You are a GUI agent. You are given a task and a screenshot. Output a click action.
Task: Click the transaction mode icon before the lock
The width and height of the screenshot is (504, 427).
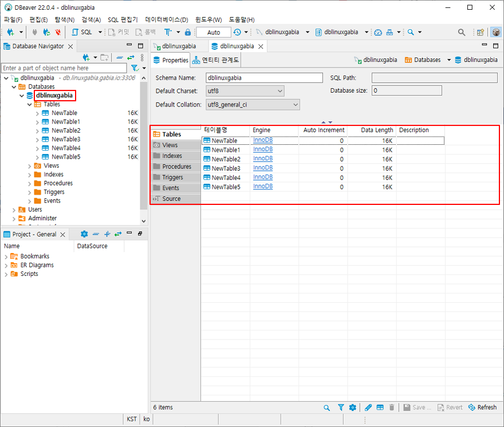coord(168,32)
